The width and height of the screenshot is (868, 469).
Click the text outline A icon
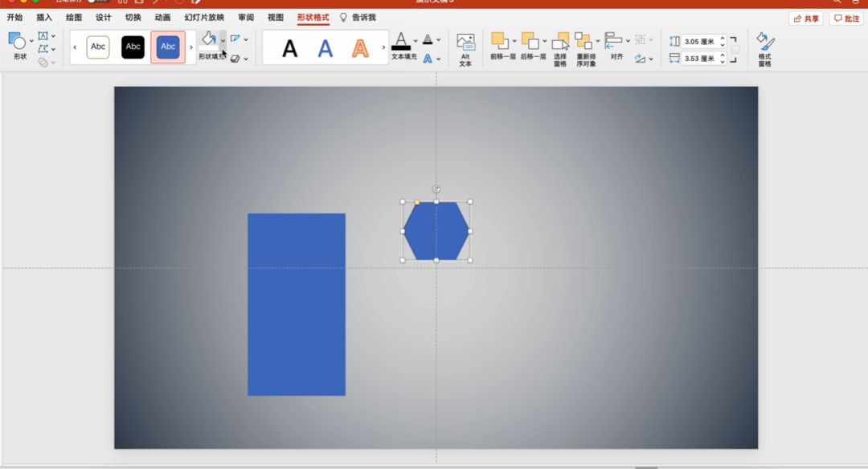428,39
